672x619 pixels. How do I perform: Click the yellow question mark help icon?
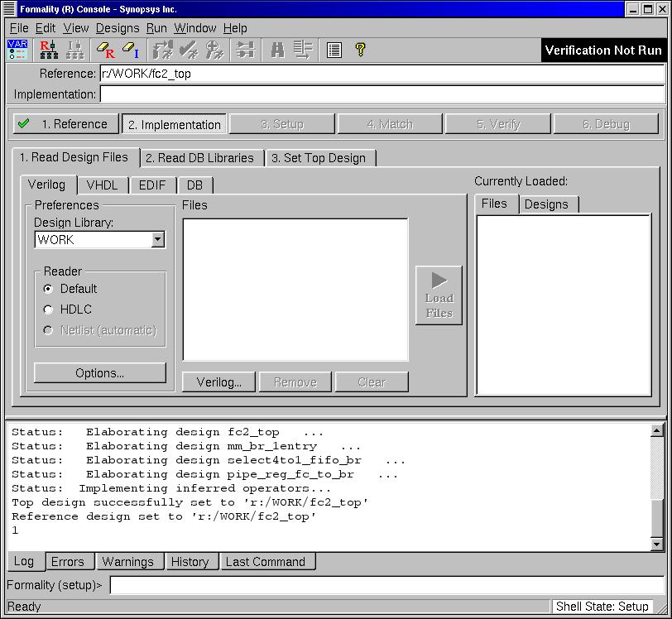361,50
